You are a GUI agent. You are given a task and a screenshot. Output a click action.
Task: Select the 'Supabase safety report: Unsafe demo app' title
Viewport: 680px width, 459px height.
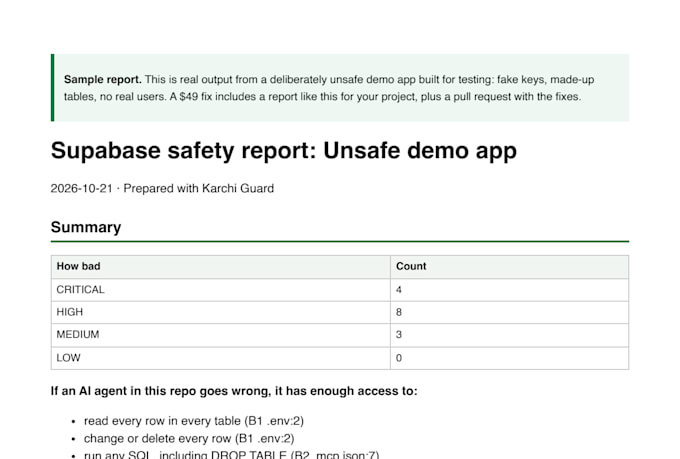pos(284,151)
